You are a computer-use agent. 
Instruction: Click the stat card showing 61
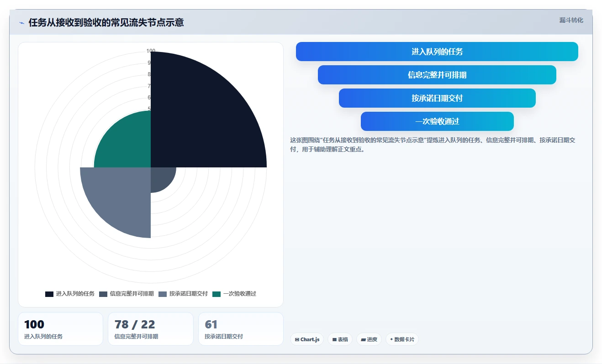tap(241, 329)
